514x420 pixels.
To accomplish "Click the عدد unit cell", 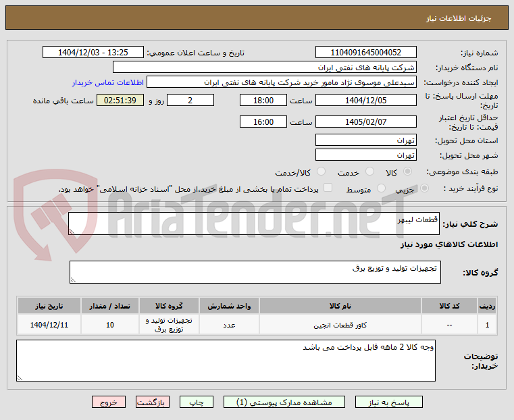I will coord(229,325).
